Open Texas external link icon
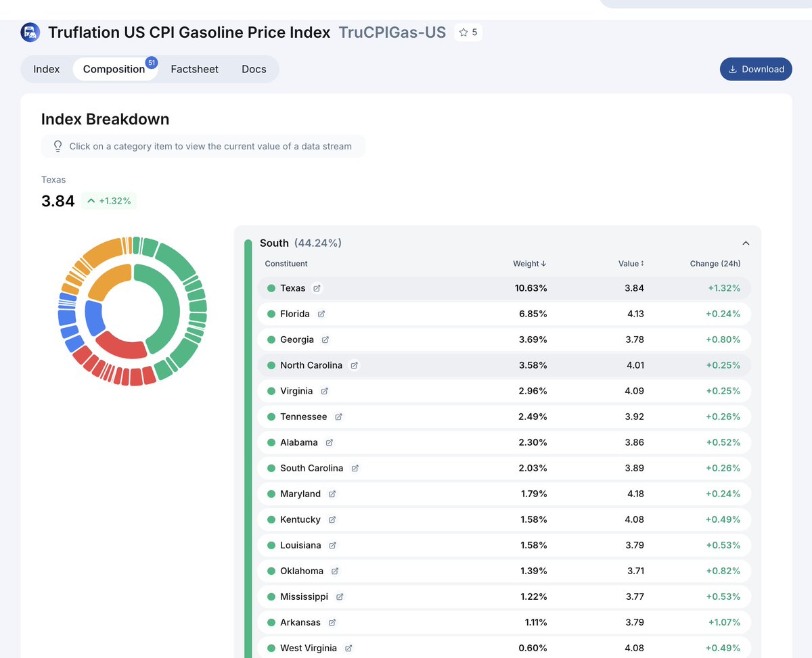The width and height of the screenshot is (812, 658). [x=317, y=288]
